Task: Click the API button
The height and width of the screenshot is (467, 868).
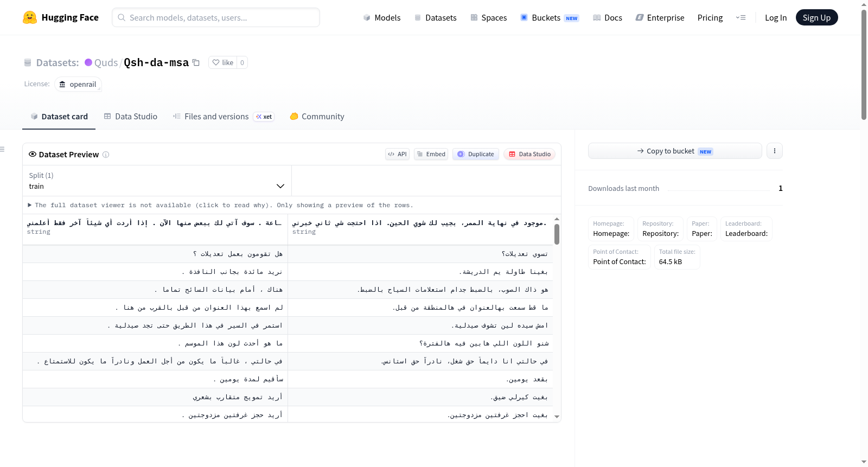Action: (397, 154)
